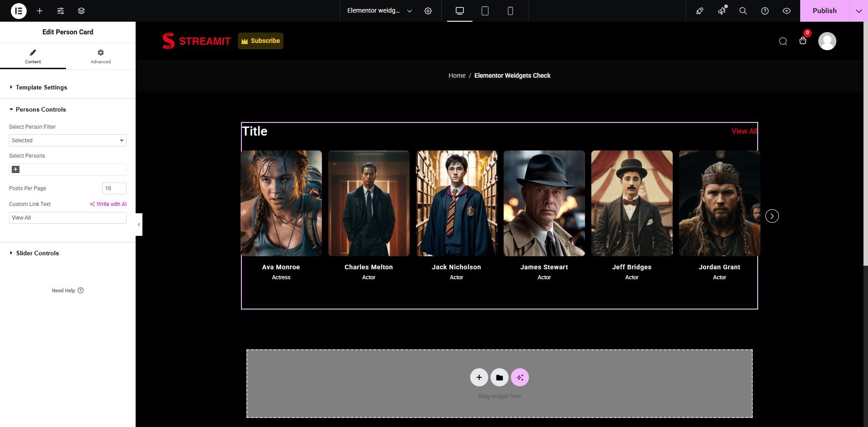Build with AI sparkle button
Screen dimensions: 868x427
point(520,377)
